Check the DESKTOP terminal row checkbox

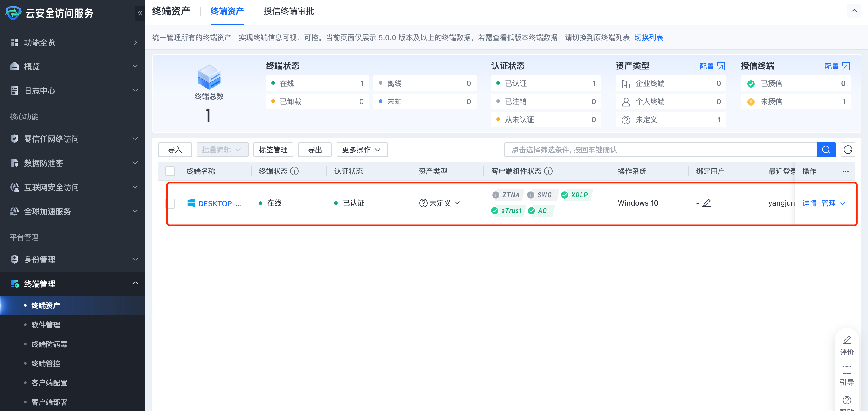[171, 203]
